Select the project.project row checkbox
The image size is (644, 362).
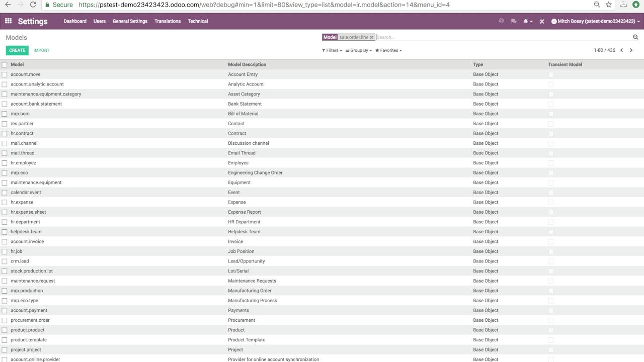5,350
